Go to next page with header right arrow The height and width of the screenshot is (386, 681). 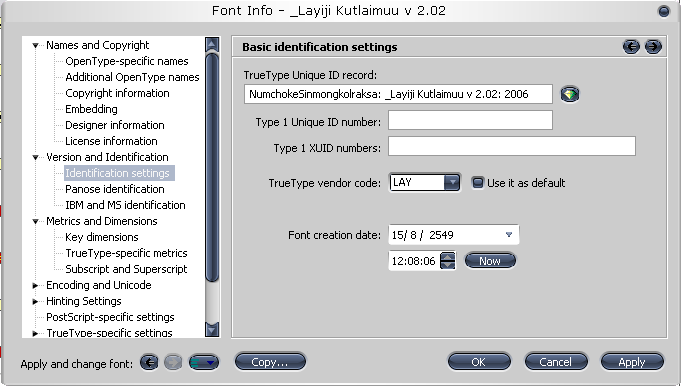(x=653, y=46)
